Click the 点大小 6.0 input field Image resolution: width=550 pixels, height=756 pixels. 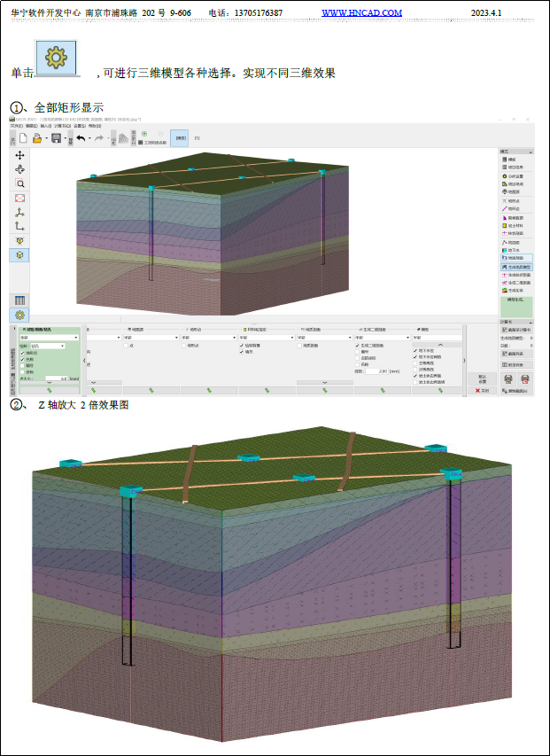coord(57,378)
